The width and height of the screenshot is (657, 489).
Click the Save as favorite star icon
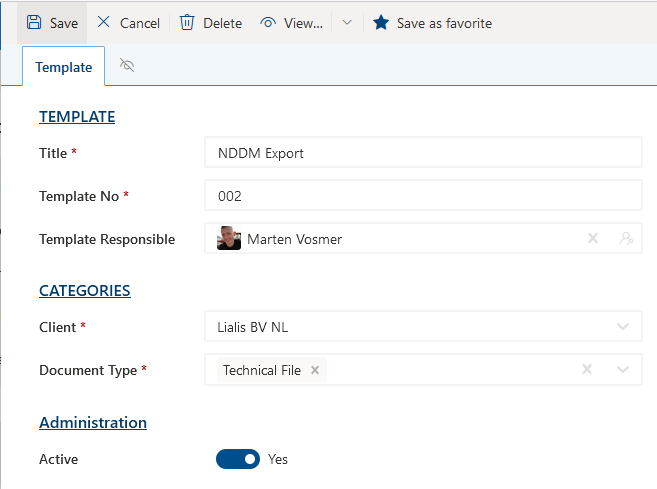[381, 22]
